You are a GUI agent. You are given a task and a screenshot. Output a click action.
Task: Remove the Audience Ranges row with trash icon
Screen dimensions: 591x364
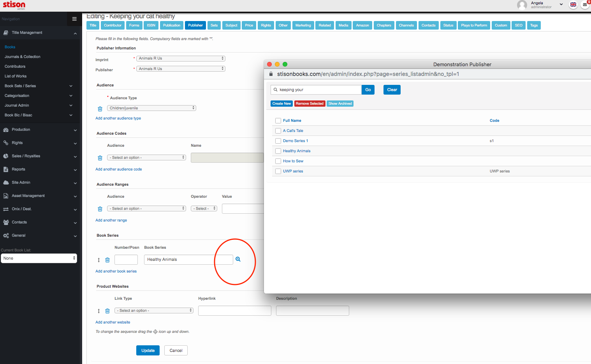click(100, 209)
